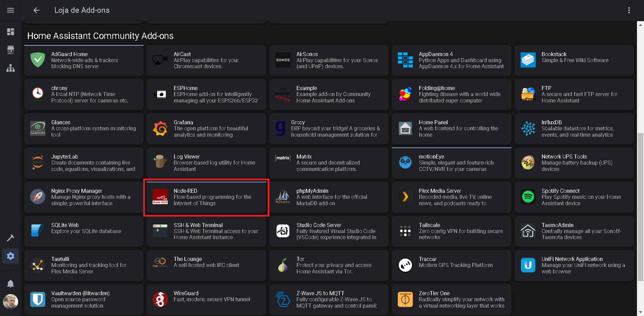Click the Spotify Connect green icon
This screenshot has height=316, width=644.
point(528,197)
